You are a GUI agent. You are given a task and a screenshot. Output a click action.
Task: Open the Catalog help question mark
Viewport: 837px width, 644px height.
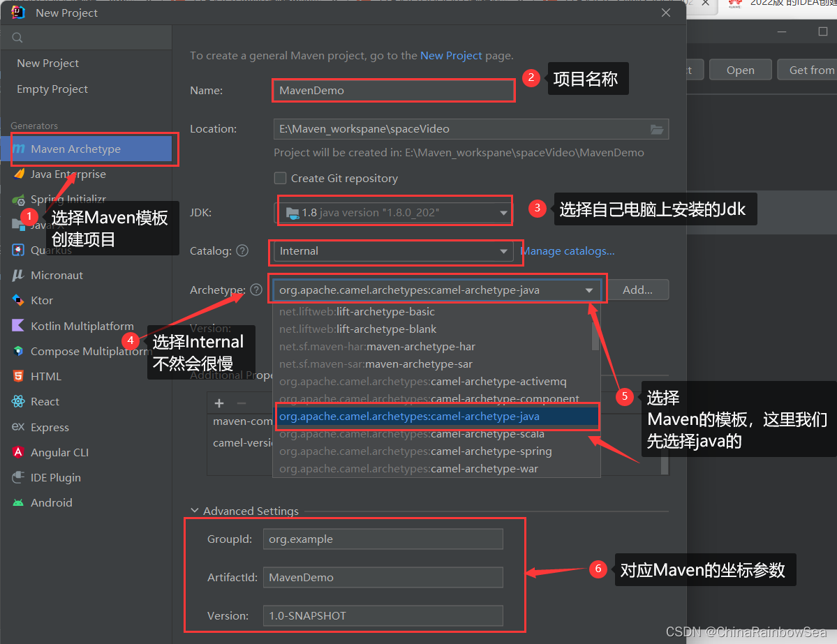pos(242,250)
